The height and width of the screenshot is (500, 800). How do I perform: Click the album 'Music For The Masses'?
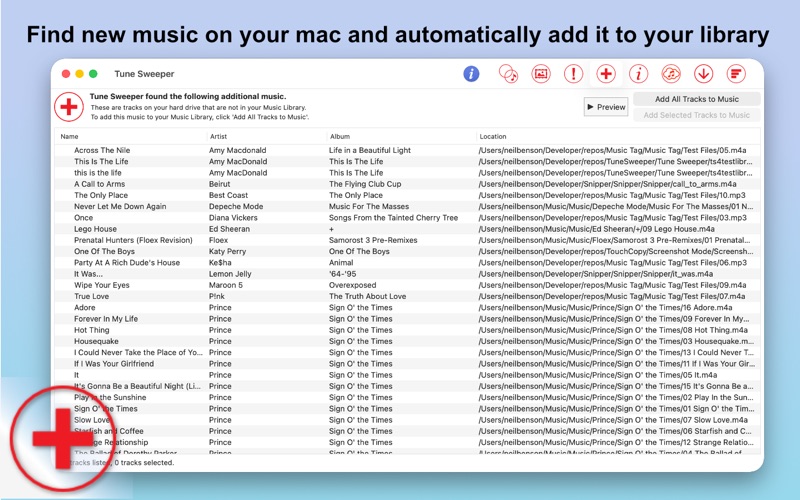369,206
